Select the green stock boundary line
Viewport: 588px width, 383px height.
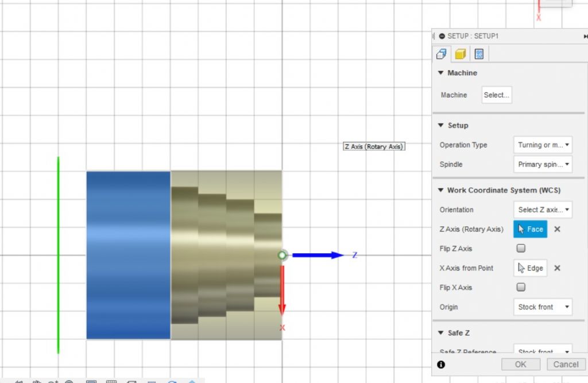(x=58, y=255)
